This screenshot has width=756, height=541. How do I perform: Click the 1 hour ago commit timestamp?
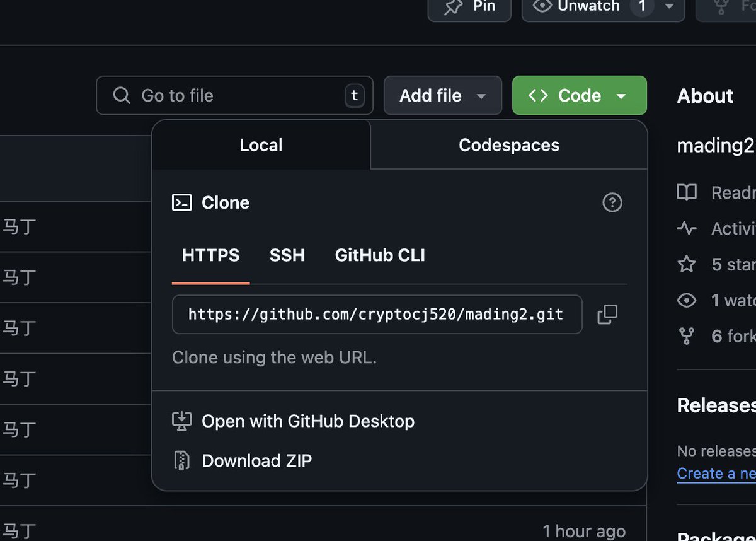(x=584, y=532)
